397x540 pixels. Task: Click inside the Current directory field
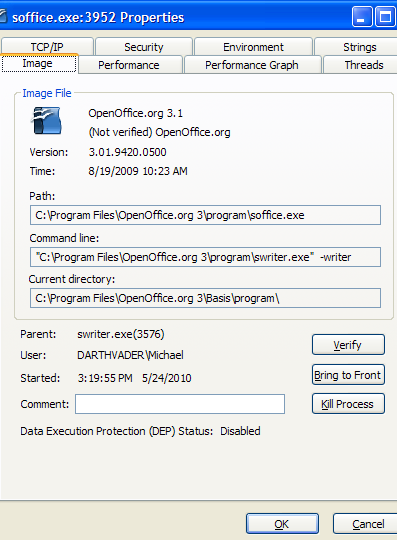click(x=205, y=298)
